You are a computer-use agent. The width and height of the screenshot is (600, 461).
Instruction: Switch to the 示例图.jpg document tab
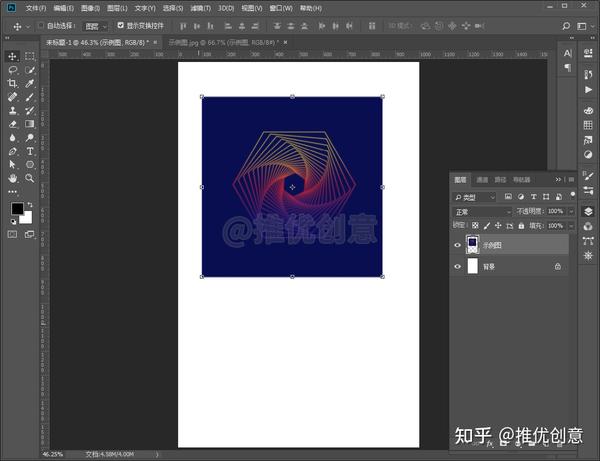[x=224, y=42]
